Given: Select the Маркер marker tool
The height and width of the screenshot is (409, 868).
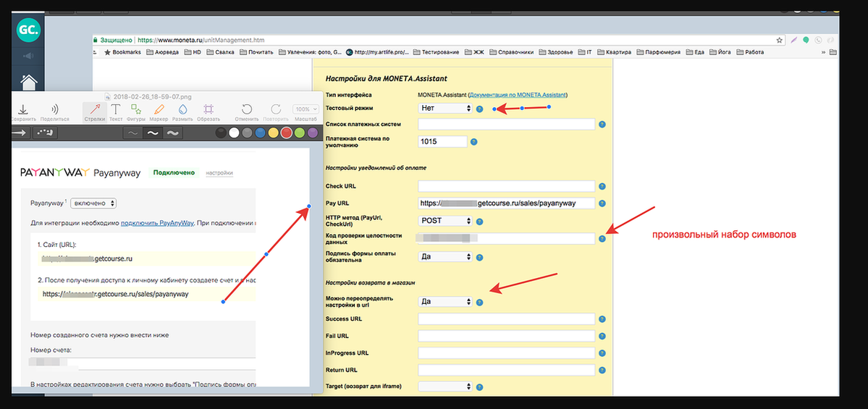Looking at the screenshot, I should point(159,112).
